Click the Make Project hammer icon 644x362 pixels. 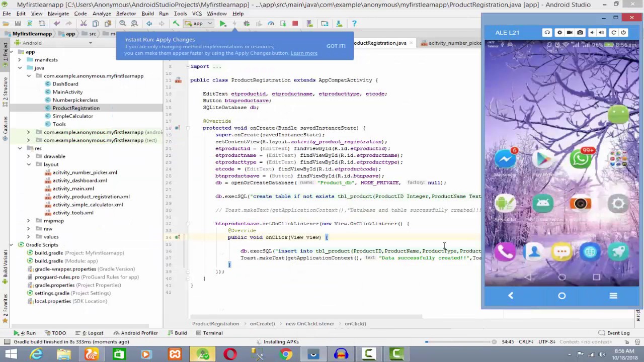(x=176, y=24)
